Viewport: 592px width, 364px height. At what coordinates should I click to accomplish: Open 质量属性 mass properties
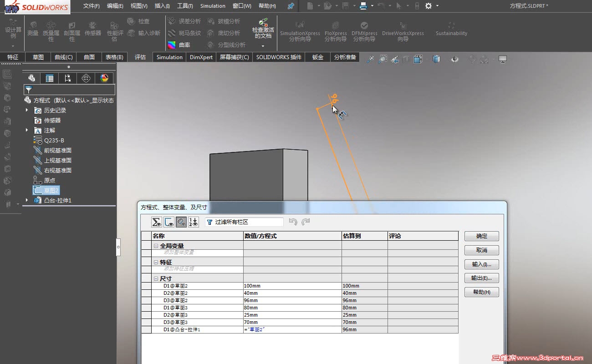(51, 31)
